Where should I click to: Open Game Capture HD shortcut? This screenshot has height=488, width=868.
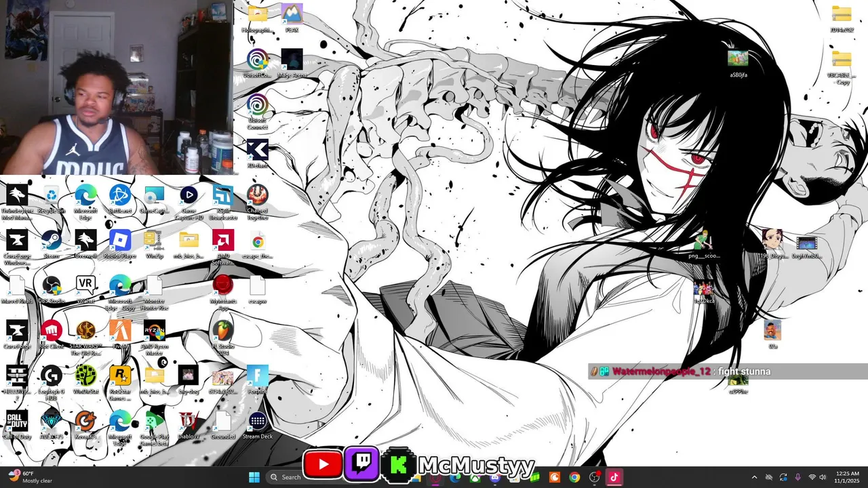point(189,203)
